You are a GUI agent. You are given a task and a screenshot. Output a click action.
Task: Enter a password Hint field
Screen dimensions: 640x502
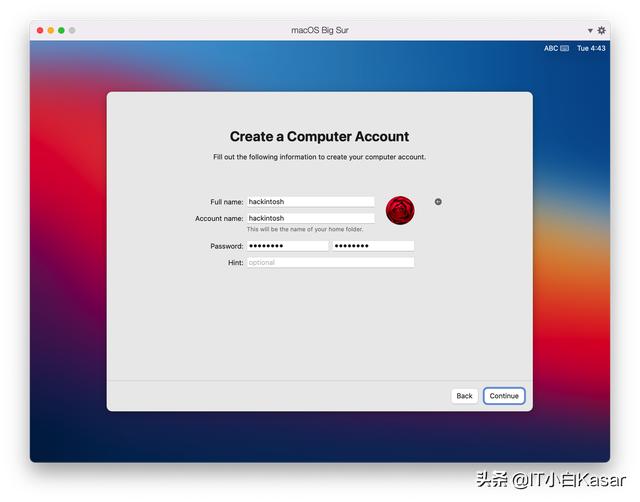click(330, 262)
